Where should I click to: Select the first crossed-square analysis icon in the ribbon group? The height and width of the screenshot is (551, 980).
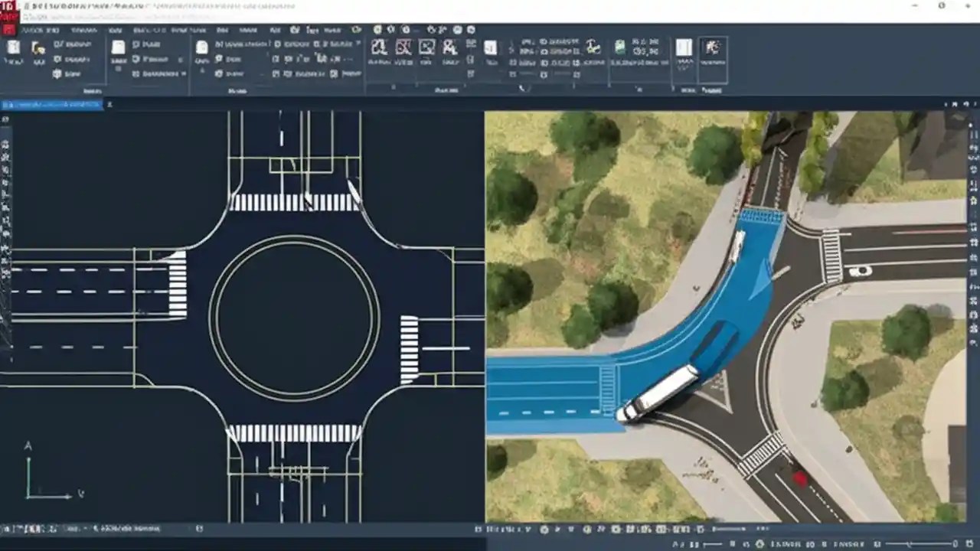381,47
